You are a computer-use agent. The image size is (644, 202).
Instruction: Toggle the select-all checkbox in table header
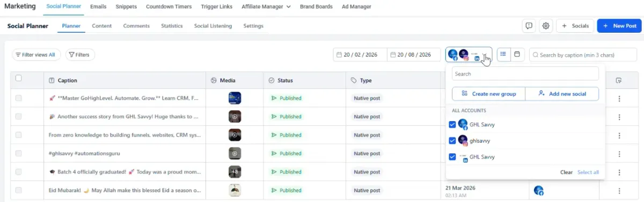coord(19,78)
